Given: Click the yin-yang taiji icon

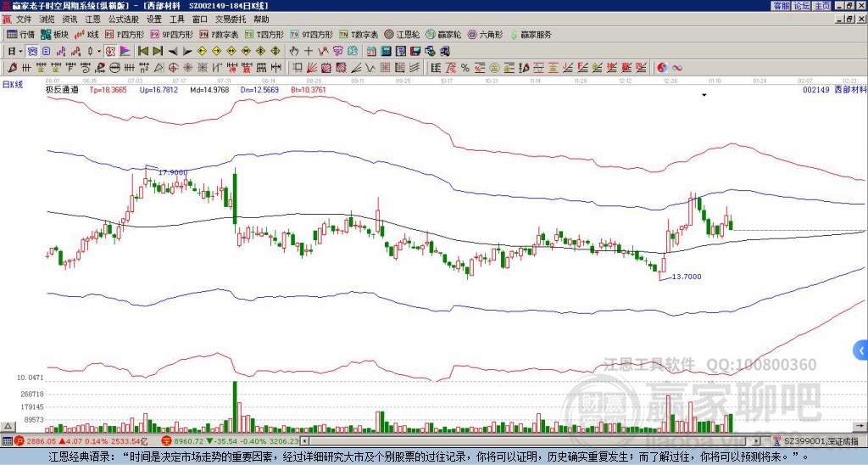Looking at the screenshot, I should coord(662,68).
